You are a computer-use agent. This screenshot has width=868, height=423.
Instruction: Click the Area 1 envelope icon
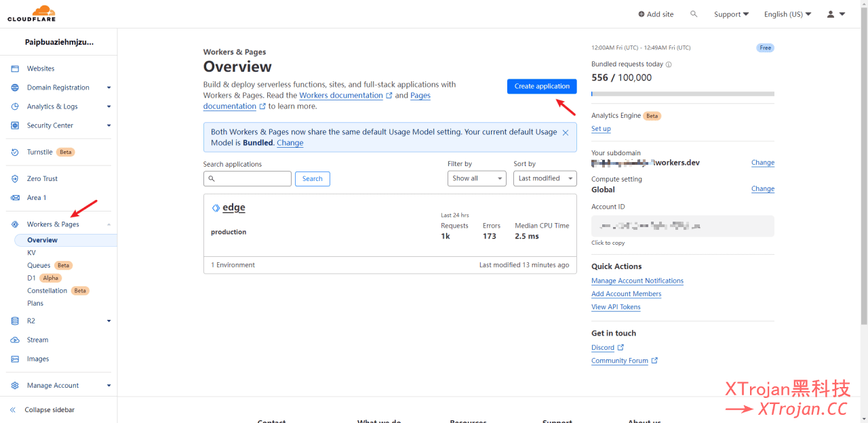point(15,197)
